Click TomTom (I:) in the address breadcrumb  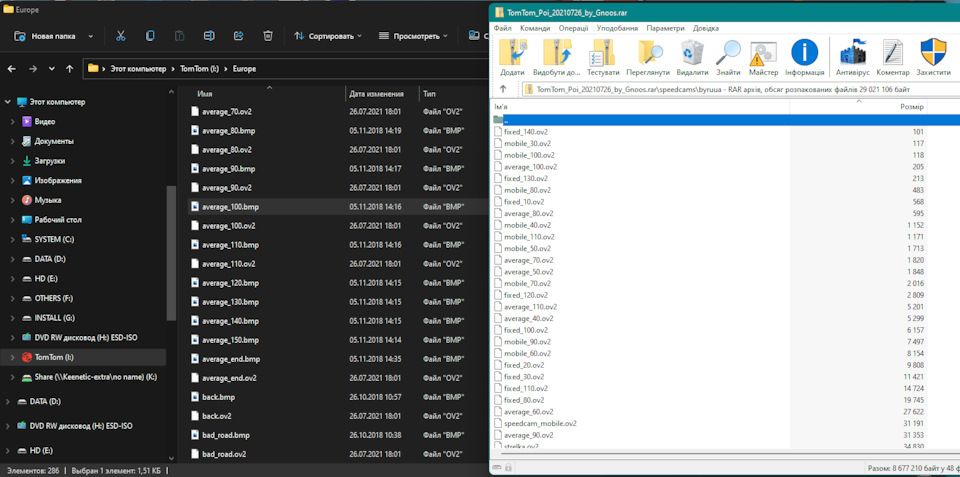point(200,69)
